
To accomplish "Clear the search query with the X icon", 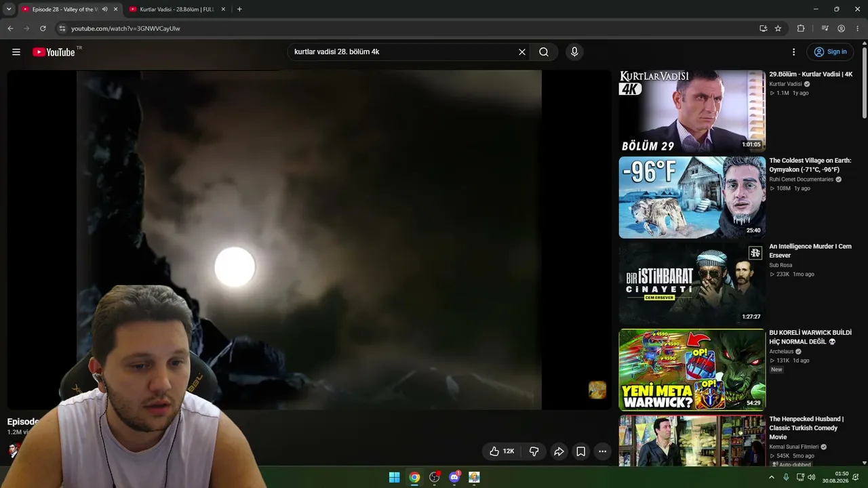I will pos(522,52).
